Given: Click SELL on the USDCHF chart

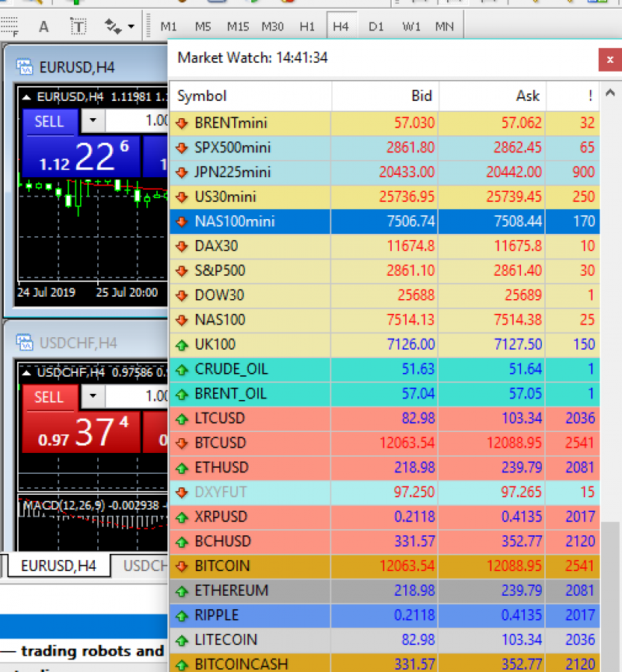Looking at the screenshot, I should tap(49, 397).
